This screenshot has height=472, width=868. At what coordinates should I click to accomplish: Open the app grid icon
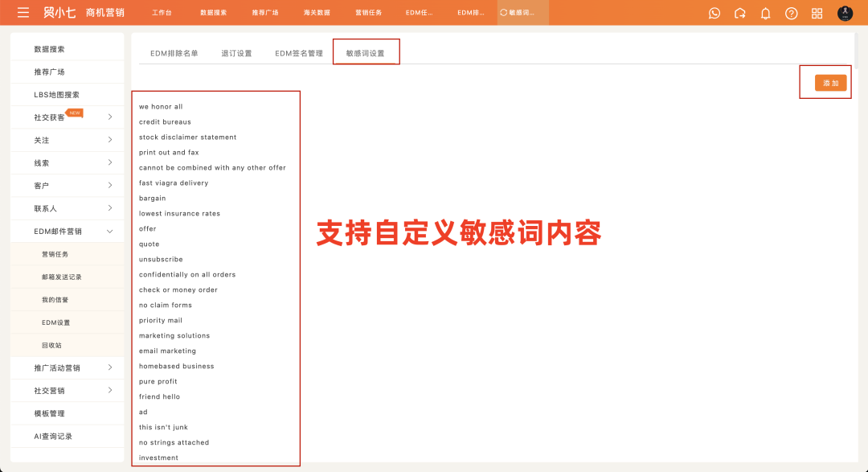coord(817,14)
